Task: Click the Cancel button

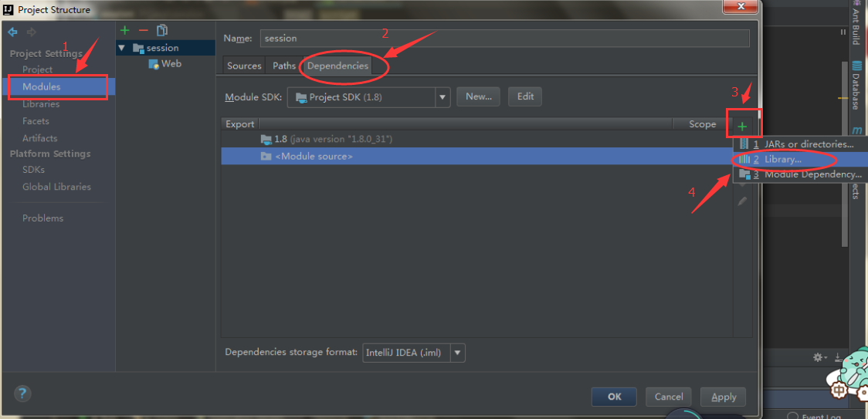Action: pos(669,397)
